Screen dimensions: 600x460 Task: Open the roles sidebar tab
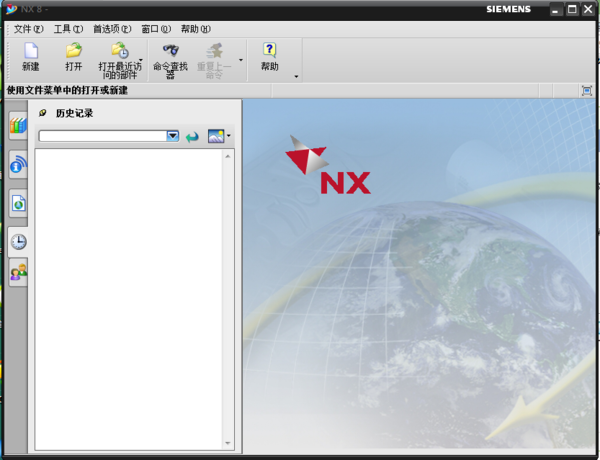pos(18,272)
